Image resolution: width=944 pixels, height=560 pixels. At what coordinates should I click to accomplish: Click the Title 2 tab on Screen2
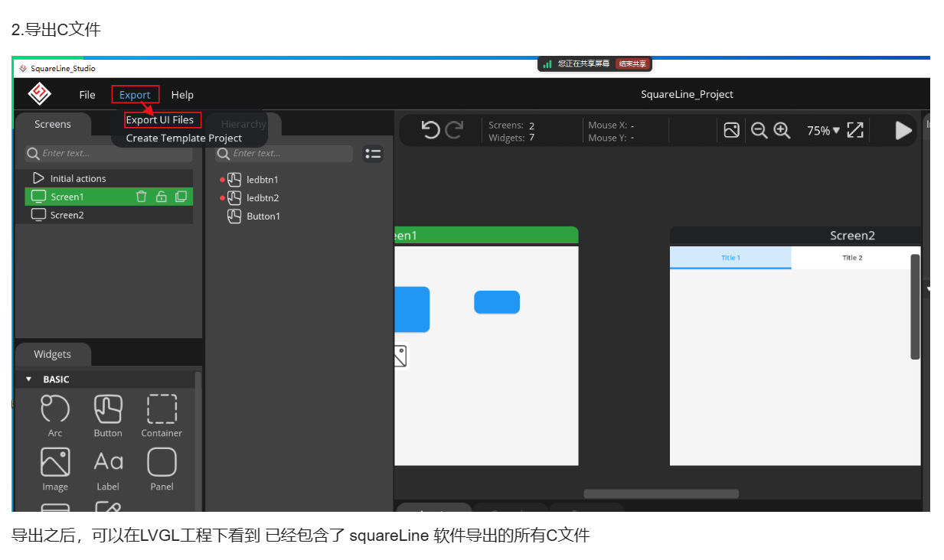[852, 258]
